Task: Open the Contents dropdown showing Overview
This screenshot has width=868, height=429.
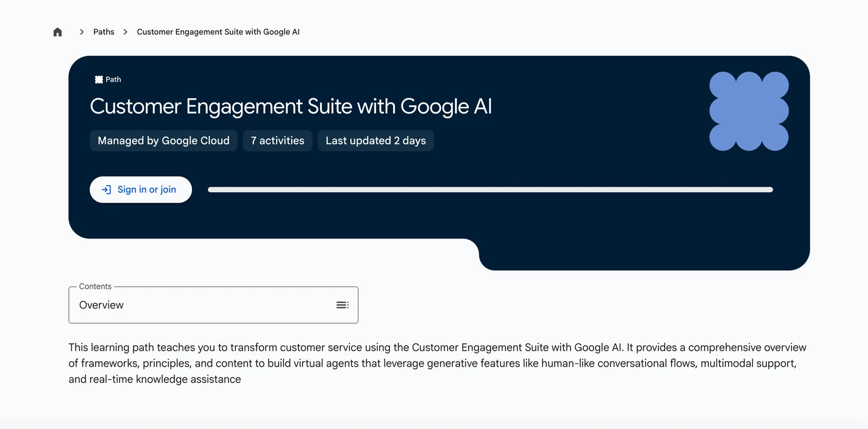Action: point(213,305)
